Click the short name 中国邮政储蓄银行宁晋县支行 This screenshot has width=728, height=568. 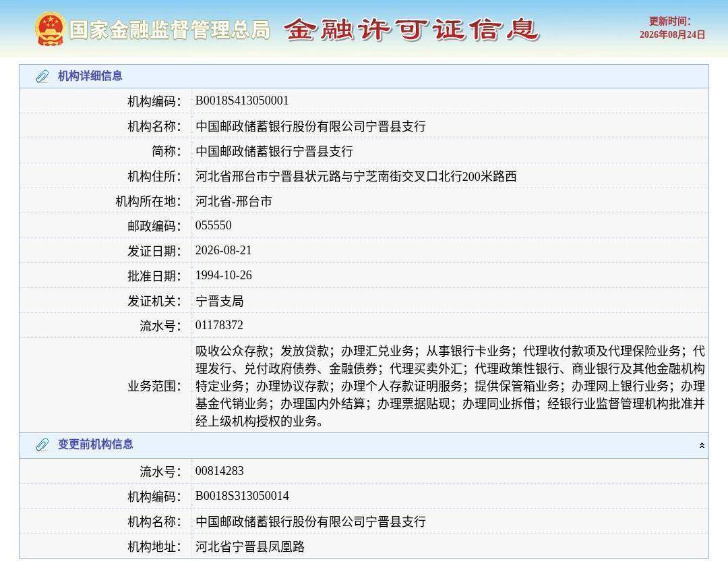pos(274,151)
